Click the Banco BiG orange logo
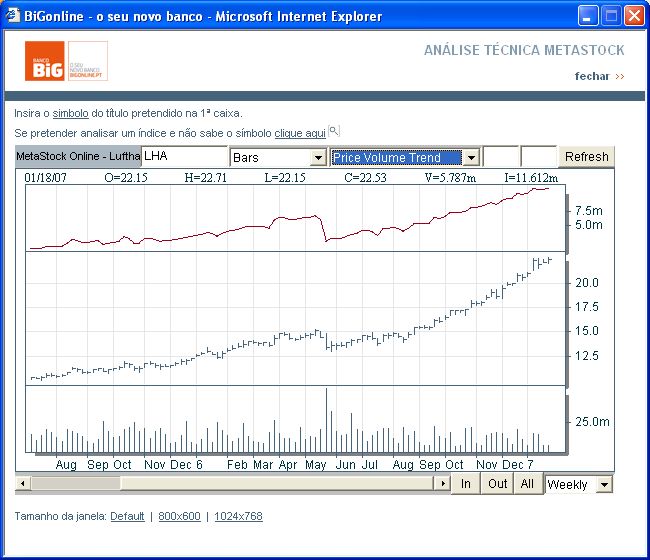The width and height of the screenshot is (650, 560). pyautogui.click(x=45, y=61)
